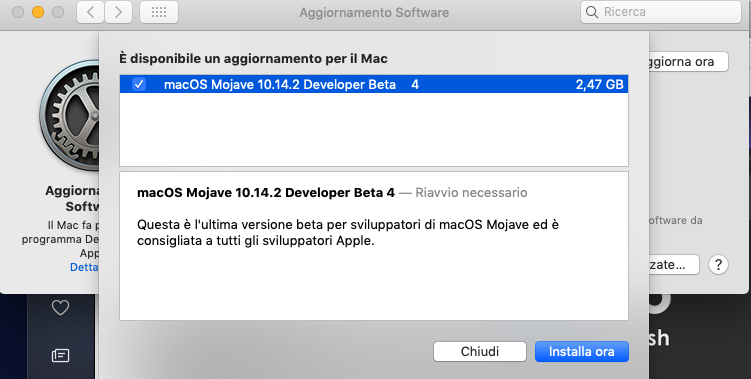Viewport: 751px width, 379px height.
Task: Click the heading È disponibile un aggiornamento
Action: coord(253,59)
